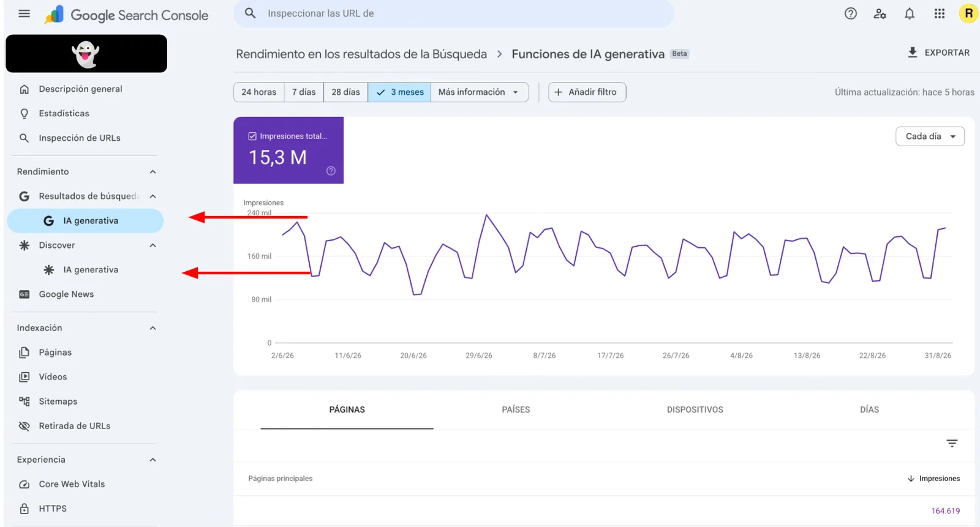The width and height of the screenshot is (980, 527).
Task: Switch to the DISPOSITIVOS tab
Action: pyautogui.click(x=695, y=410)
